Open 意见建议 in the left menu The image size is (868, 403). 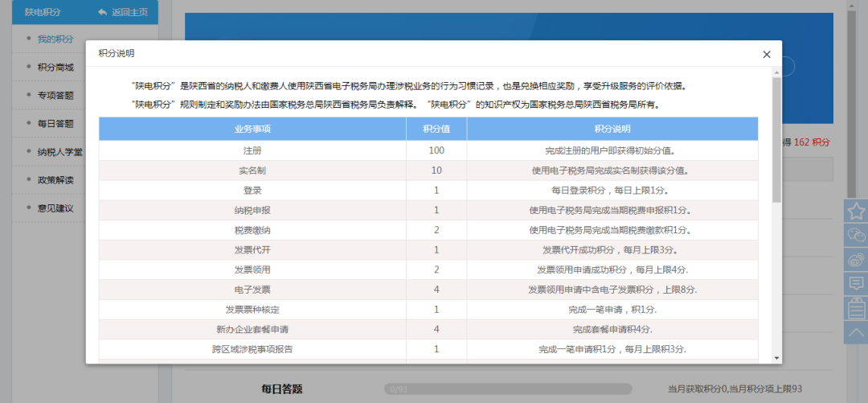coord(55,208)
